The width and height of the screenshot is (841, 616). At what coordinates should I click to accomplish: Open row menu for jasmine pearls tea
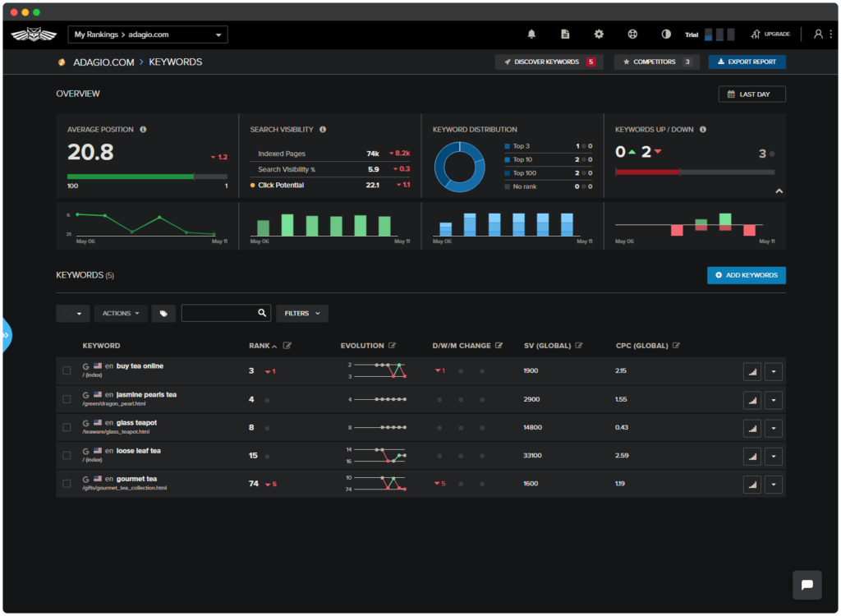pos(774,400)
